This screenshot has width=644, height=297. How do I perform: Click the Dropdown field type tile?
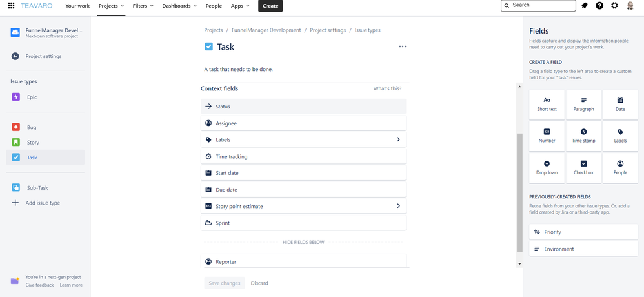547,168
